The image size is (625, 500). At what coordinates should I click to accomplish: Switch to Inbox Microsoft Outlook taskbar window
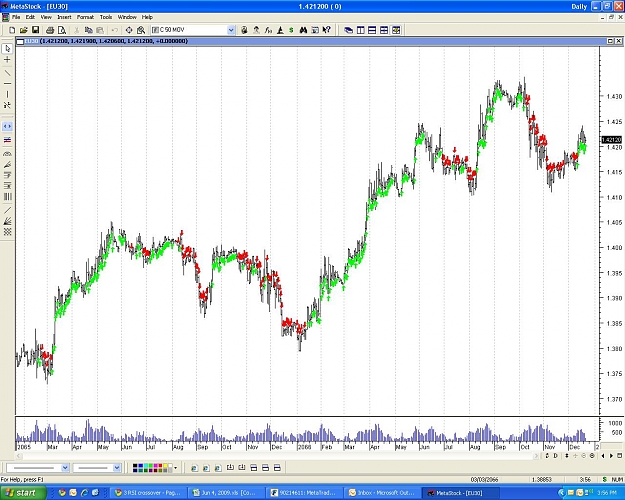(382, 493)
